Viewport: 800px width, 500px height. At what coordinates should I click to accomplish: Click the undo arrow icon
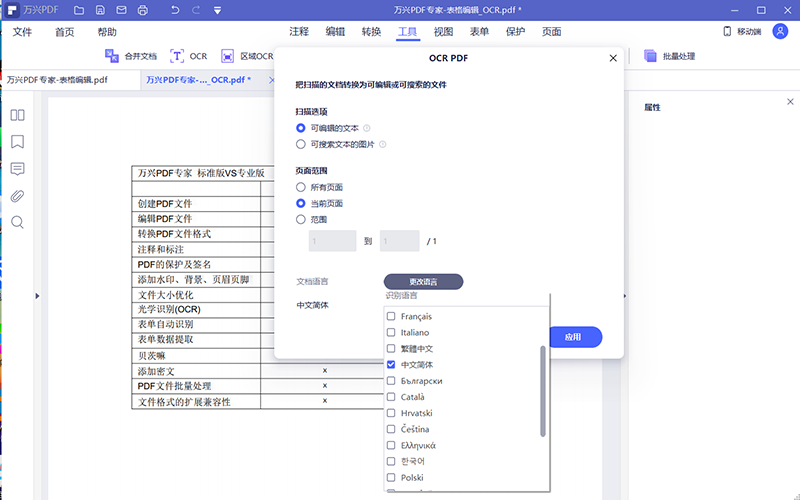pos(175,10)
